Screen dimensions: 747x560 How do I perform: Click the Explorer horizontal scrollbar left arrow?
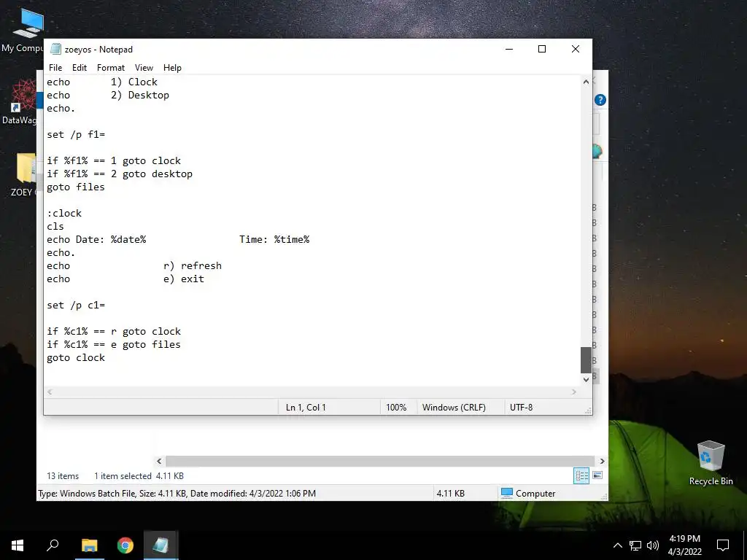pos(159,461)
